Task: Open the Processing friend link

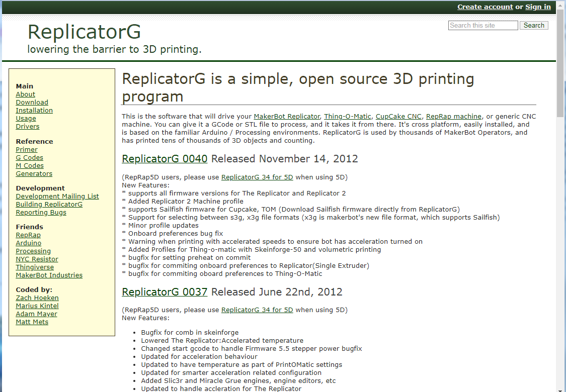Action: point(33,251)
